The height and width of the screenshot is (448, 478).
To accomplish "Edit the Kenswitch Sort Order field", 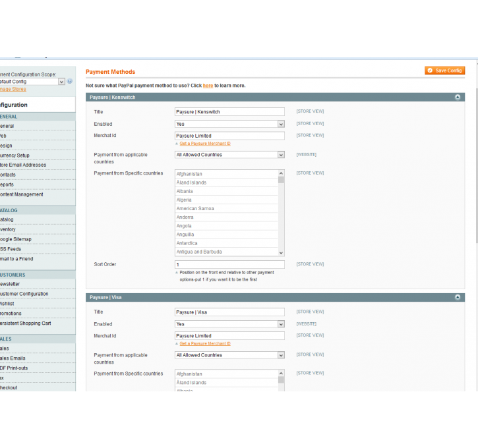I will pos(229,264).
